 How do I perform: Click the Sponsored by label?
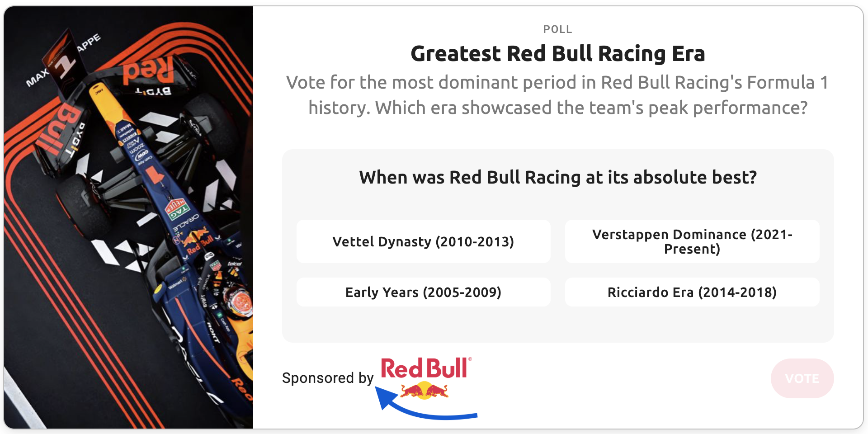tap(328, 378)
